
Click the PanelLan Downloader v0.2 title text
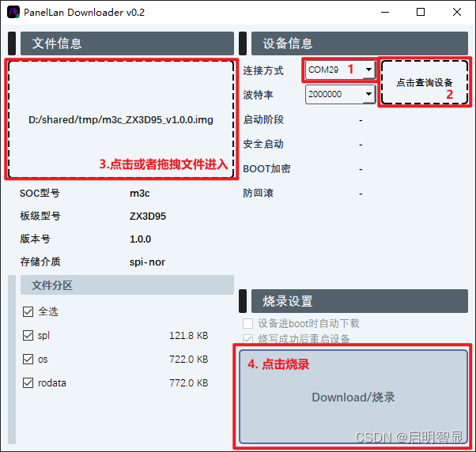pos(84,13)
